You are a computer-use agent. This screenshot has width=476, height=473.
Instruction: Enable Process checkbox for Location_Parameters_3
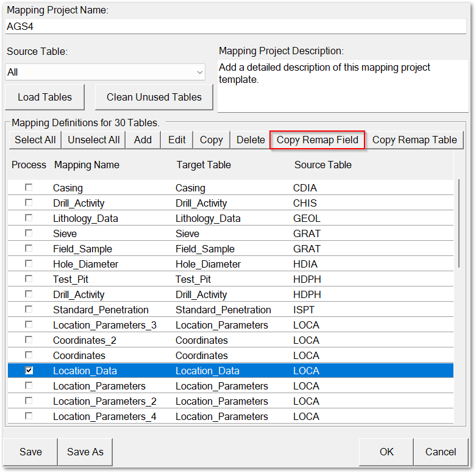[x=29, y=324]
